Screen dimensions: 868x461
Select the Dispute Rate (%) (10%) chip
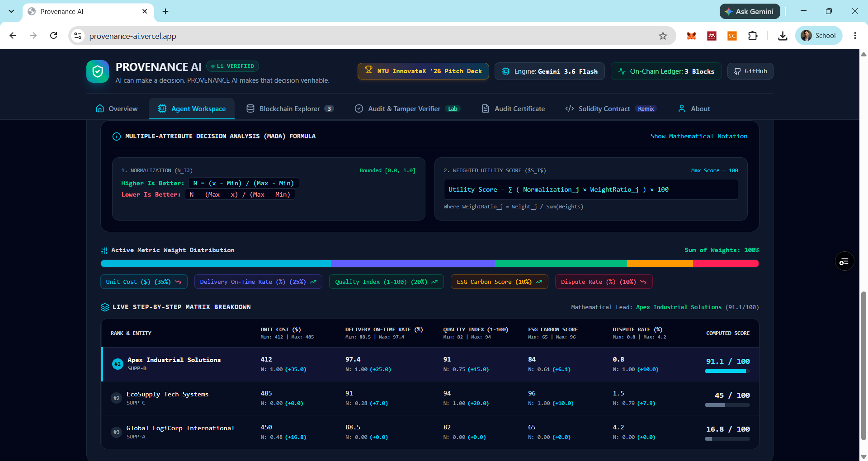point(604,282)
